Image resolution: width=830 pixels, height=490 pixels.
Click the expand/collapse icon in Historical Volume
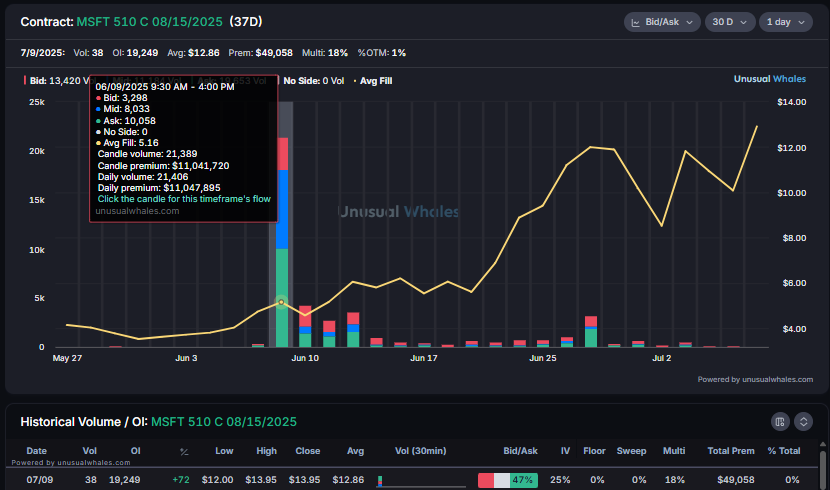804,421
